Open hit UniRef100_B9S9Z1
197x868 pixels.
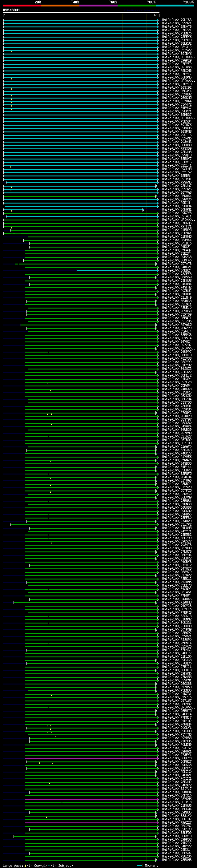[177, 23]
